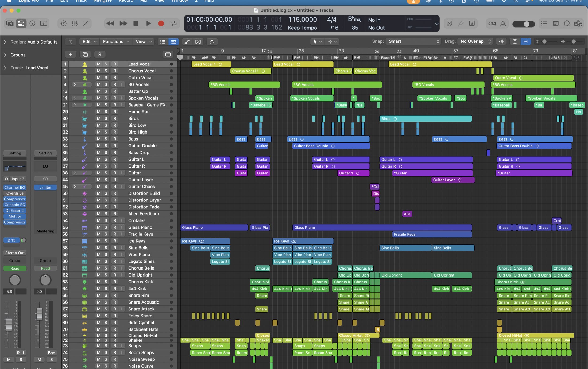Open the Drag No Overlap dropdown
The height and width of the screenshot is (369, 588).
[475, 41]
